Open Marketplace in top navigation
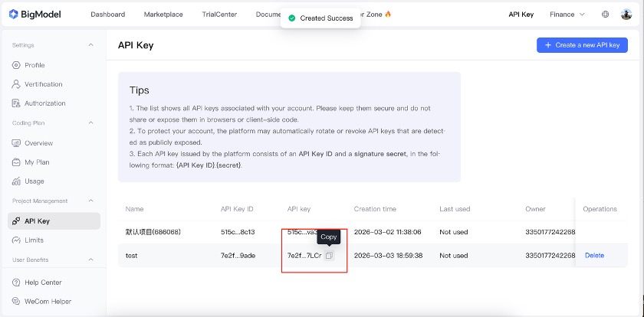The width and height of the screenshot is (644, 317). 163,14
